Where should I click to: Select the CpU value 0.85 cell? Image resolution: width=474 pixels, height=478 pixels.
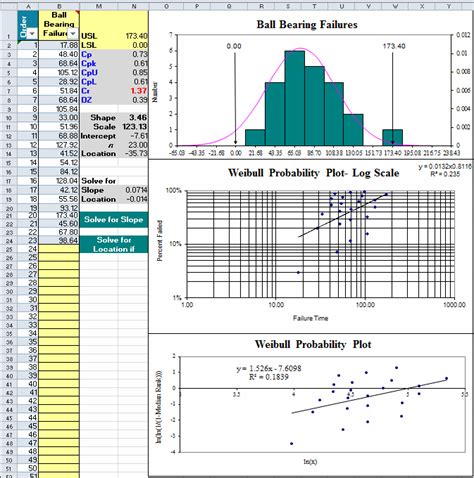(133, 72)
